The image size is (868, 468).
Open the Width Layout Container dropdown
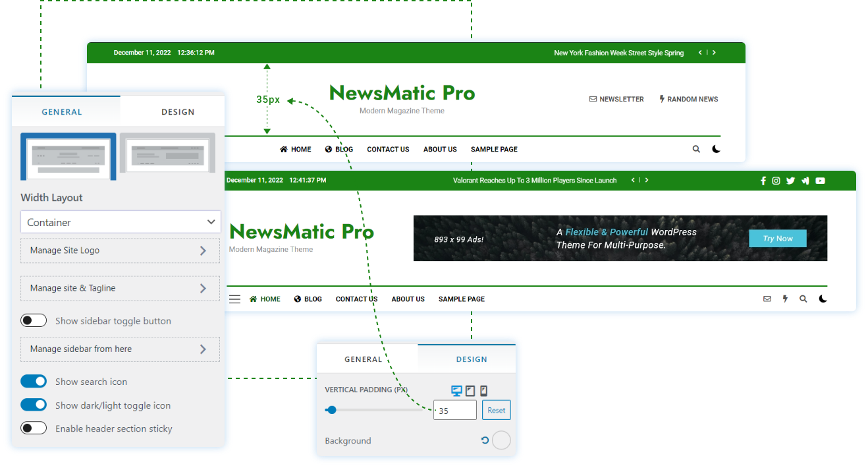pos(121,222)
